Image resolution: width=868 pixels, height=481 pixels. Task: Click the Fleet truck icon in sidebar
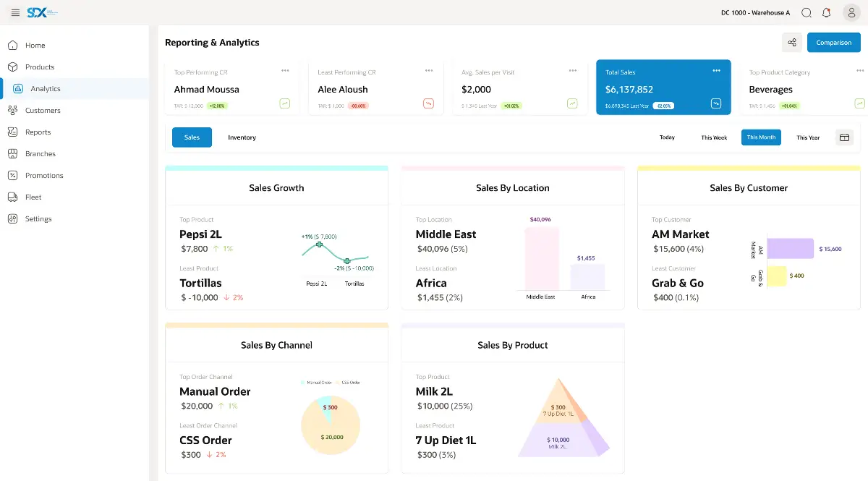(12, 197)
